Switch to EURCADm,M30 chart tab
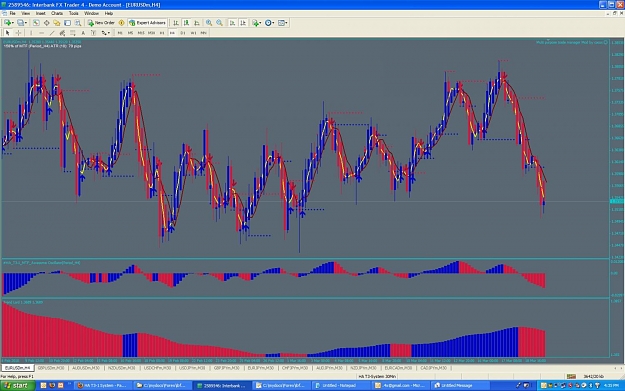 tap(398, 368)
